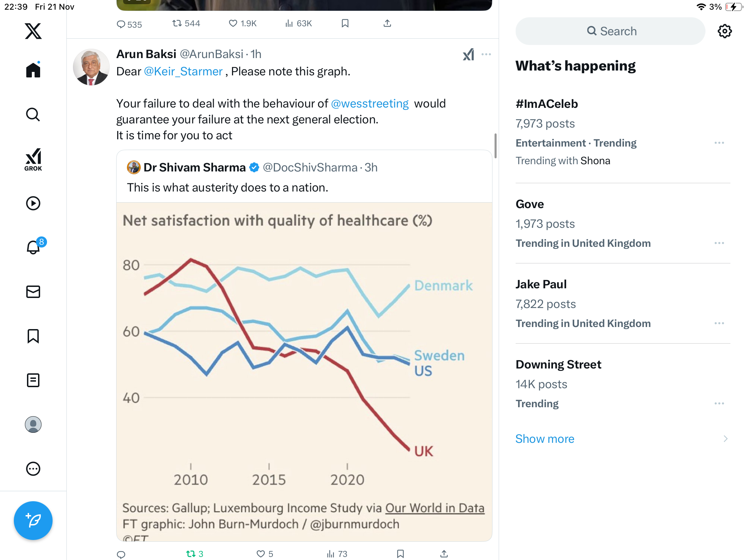Compose a new post
This screenshot has height=560, width=747.
(33, 520)
